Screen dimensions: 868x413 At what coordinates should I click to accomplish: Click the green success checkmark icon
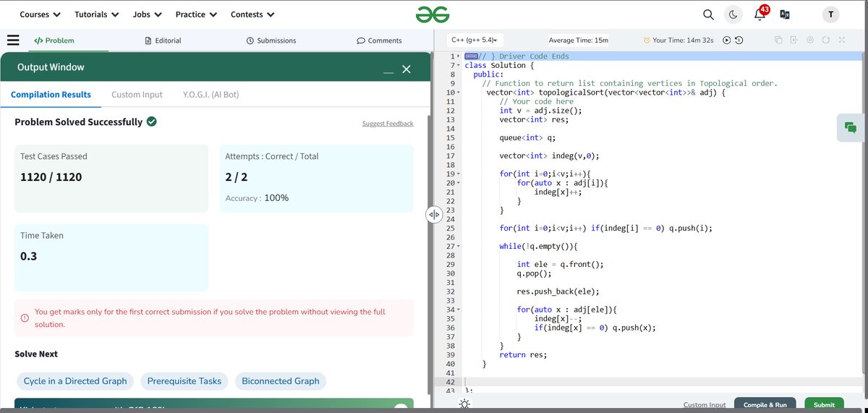pyautogui.click(x=152, y=122)
